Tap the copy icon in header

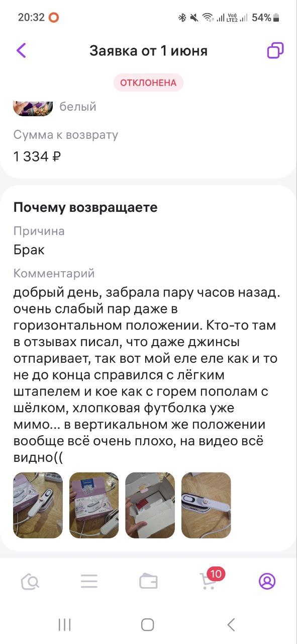click(275, 50)
